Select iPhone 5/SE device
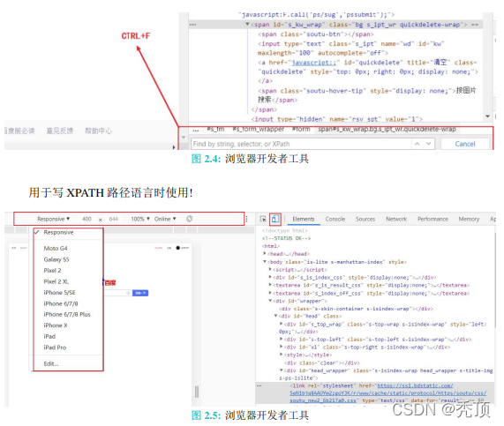This screenshot has width=504, height=426. (x=59, y=292)
